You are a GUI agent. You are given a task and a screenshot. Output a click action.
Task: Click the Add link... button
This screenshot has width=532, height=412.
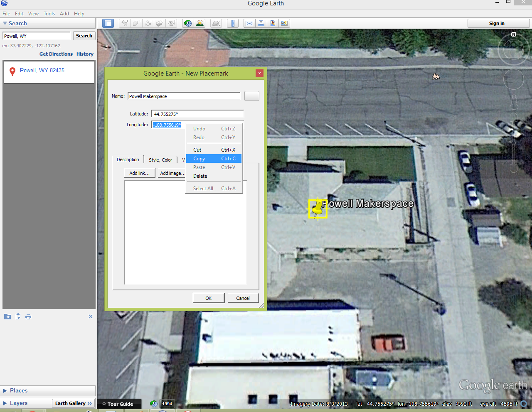[x=140, y=173]
